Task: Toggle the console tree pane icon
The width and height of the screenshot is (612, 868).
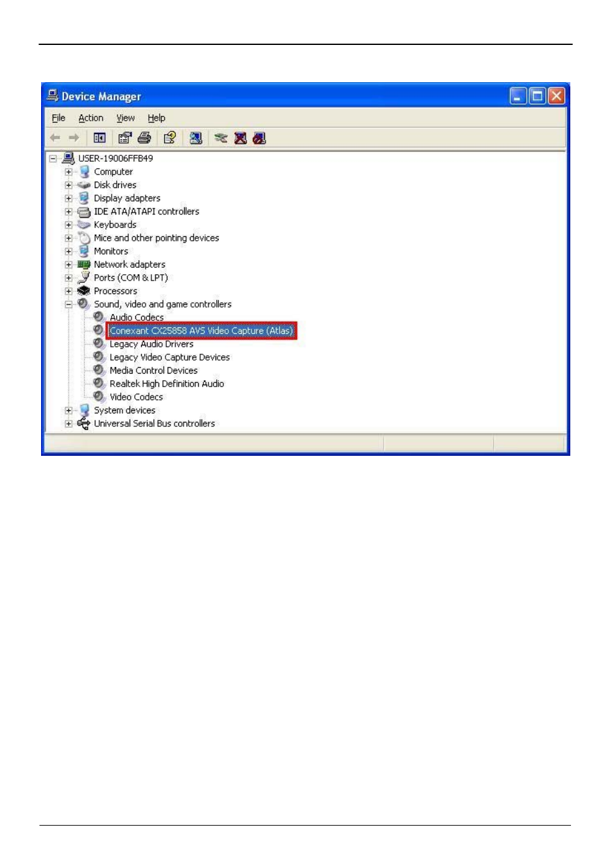Action: [x=99, y=138]
